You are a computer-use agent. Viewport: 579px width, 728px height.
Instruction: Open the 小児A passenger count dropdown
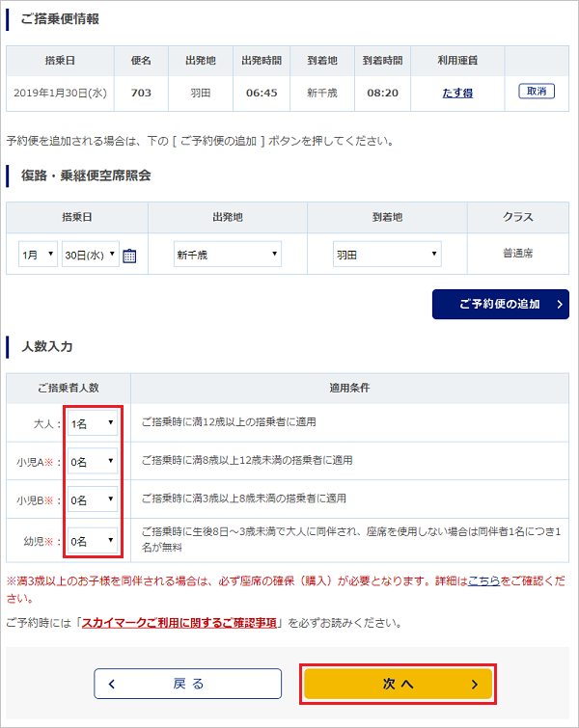[94, 461]
